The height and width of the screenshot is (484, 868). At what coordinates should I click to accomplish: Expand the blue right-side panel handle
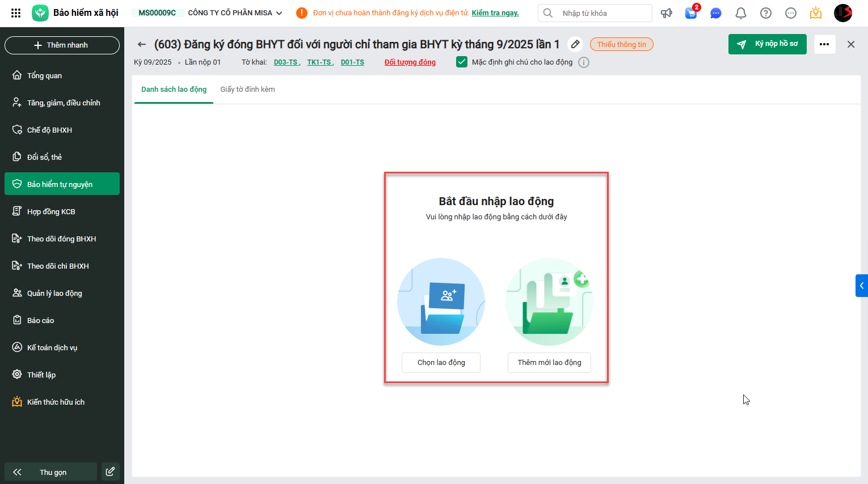[862, 286]
